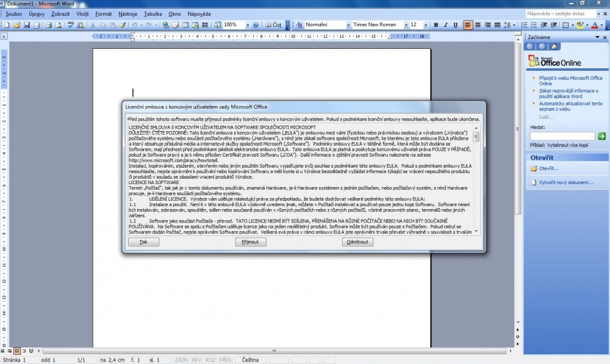Click the Insert Hyperlink icon
Screen dimensions: 610x364
pyautogui.click(x=165, y=25)
